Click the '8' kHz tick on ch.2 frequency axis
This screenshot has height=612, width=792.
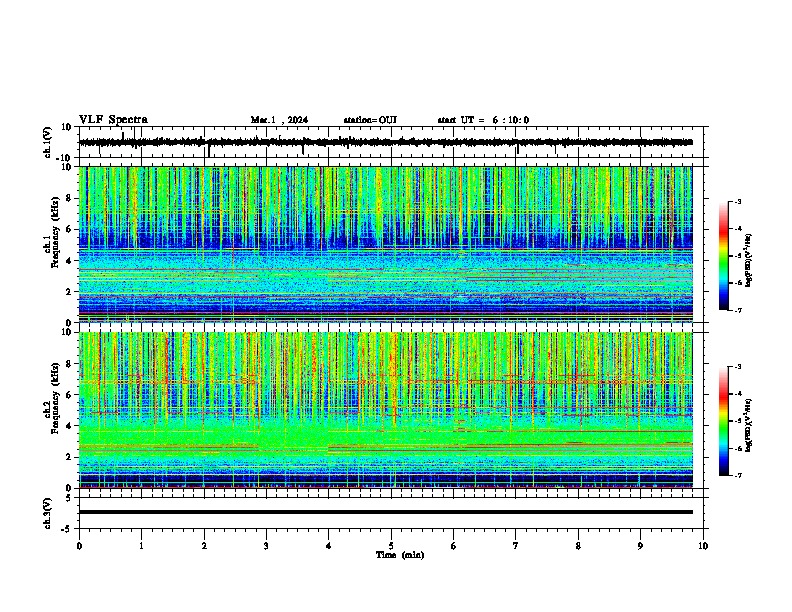tap(69, 364)
